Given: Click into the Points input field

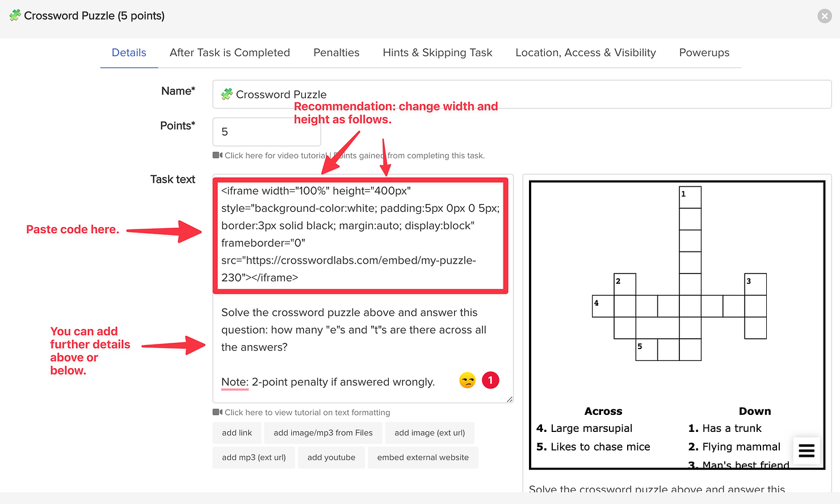Looking at the screenshot, I should click(x=267, y=132).
